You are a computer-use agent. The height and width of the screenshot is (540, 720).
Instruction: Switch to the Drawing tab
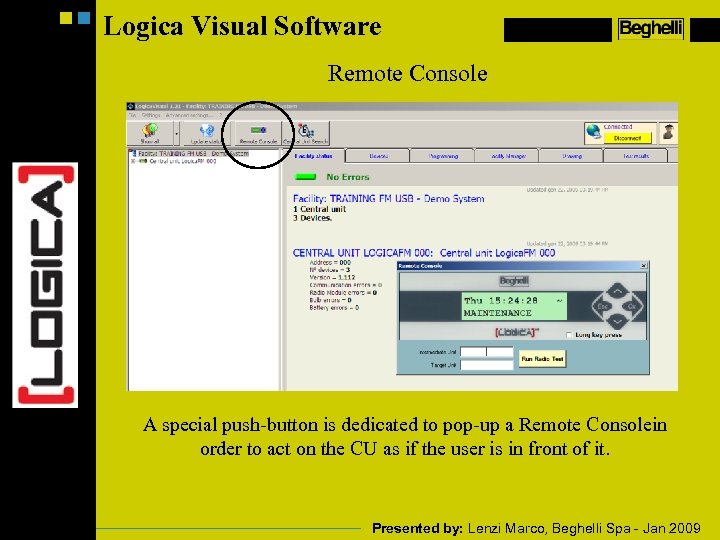(x=572, y=156)
